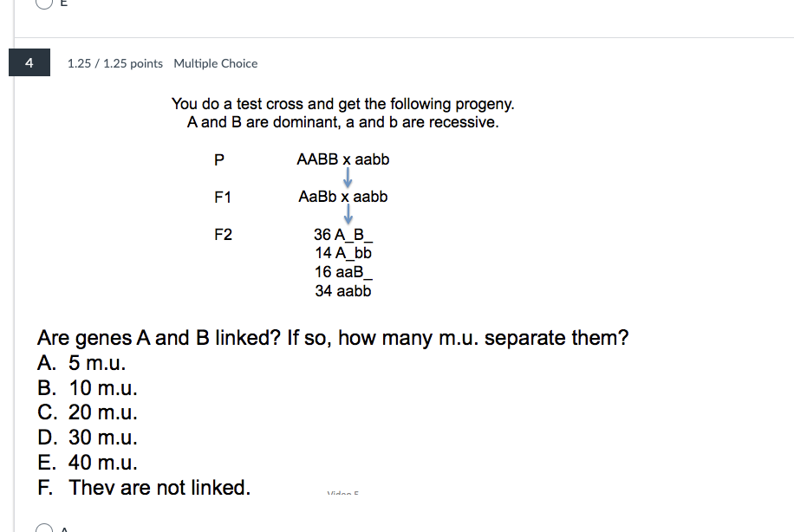Click the question number 4 badge

coord(29,63)
